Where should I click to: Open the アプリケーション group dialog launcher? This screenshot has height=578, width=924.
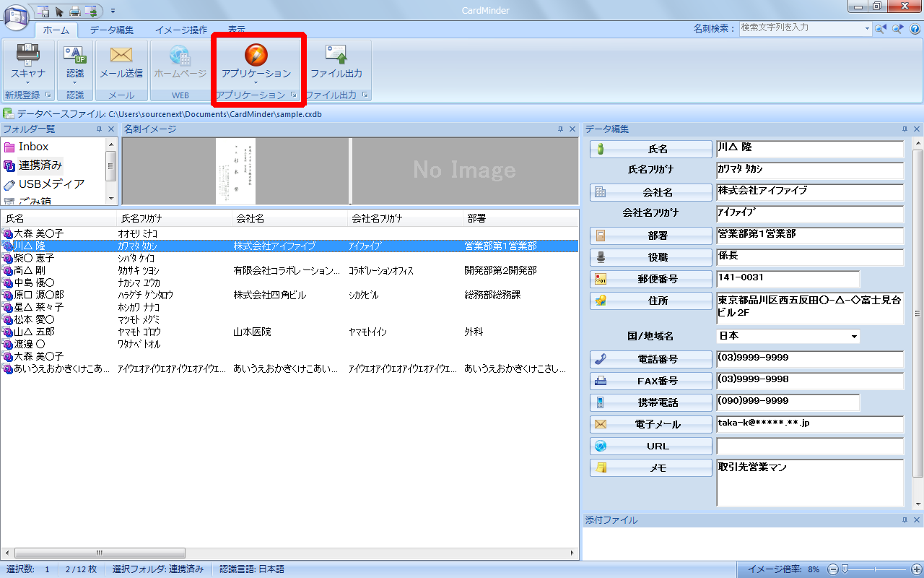click(x=294, y=95)
